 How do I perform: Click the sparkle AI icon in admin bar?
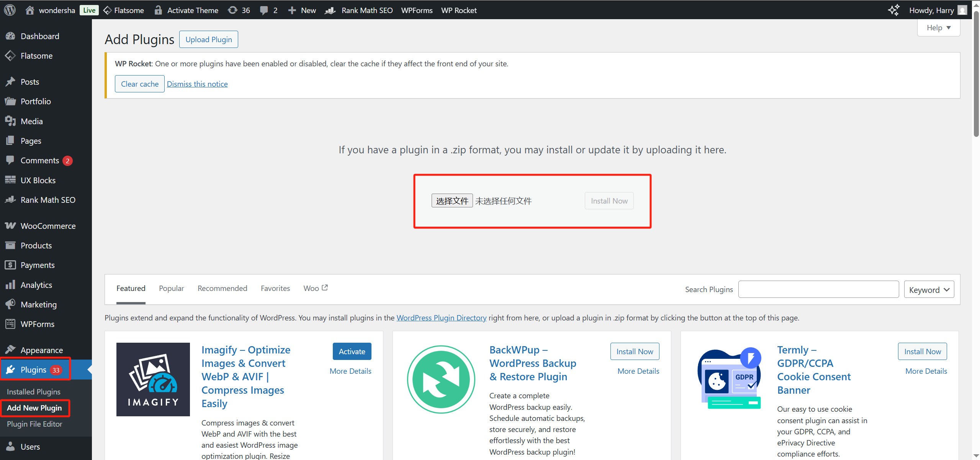pyautogui.click(x=893, y=10)
